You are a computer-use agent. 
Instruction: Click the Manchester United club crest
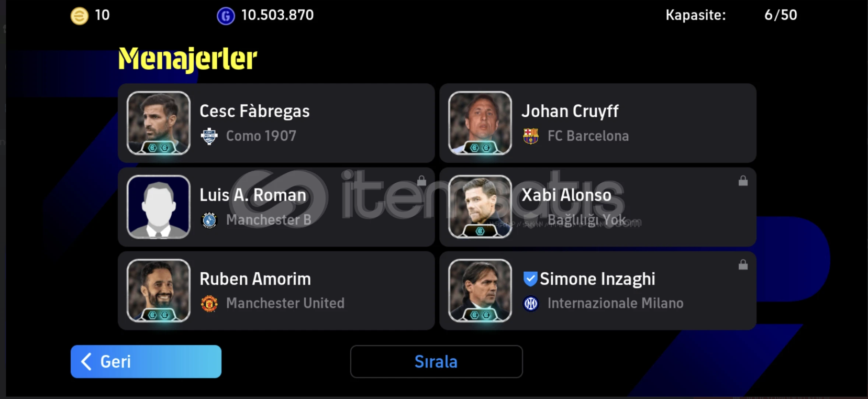209,304
